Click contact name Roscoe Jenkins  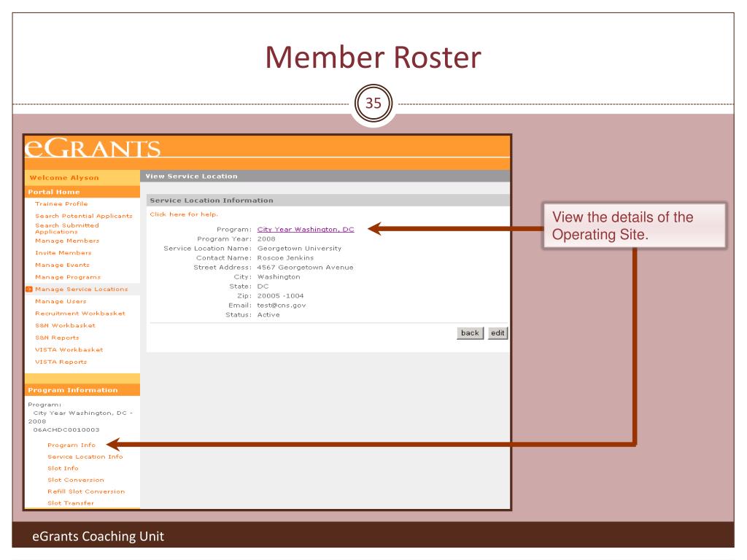tap(285, 258)
